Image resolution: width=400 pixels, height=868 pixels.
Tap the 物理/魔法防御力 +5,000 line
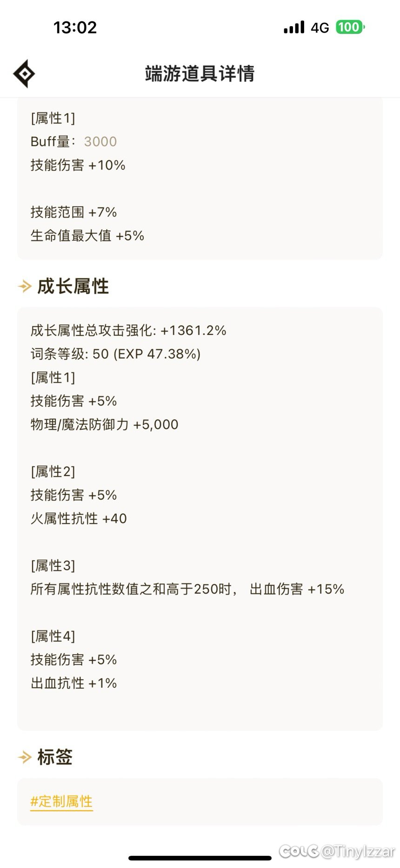point(104,425)
